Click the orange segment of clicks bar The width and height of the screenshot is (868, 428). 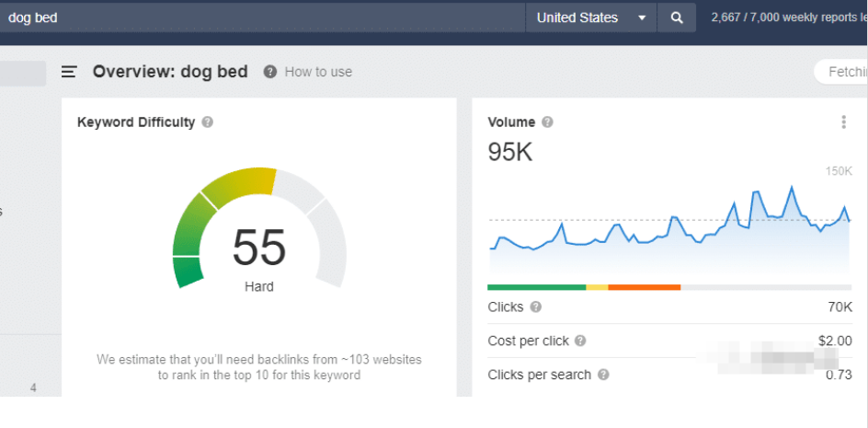click(x=644, y=287)
